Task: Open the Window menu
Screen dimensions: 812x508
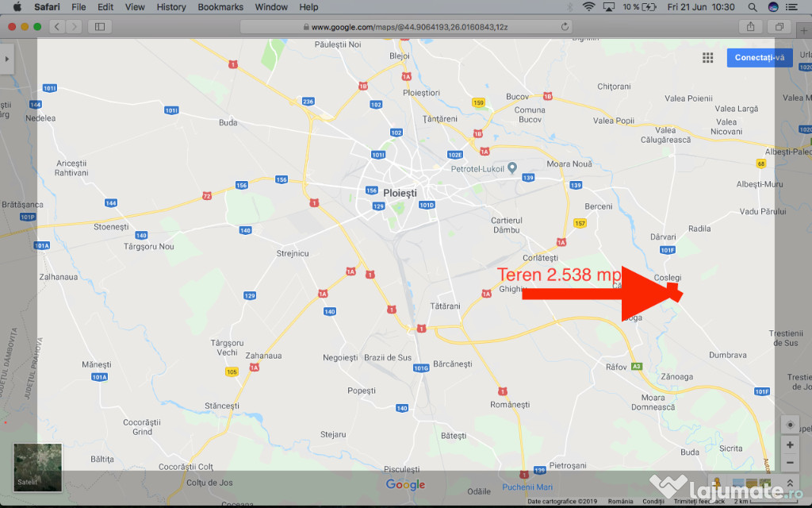Action: 271,6
